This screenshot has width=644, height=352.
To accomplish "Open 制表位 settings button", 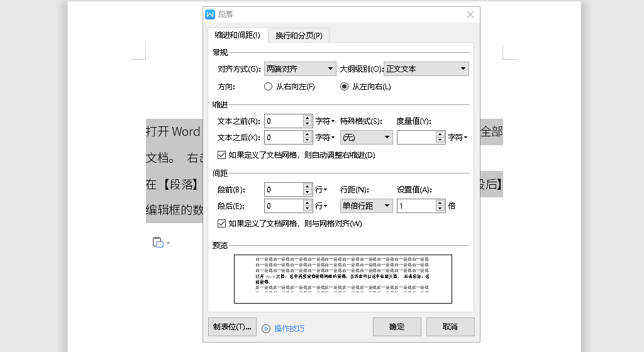I will coord(233,327).
